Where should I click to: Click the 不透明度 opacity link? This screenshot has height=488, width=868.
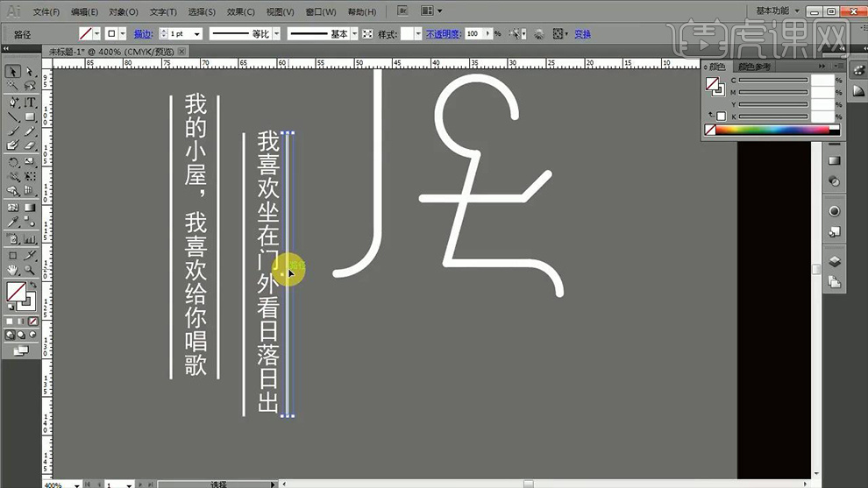(443, 34)
